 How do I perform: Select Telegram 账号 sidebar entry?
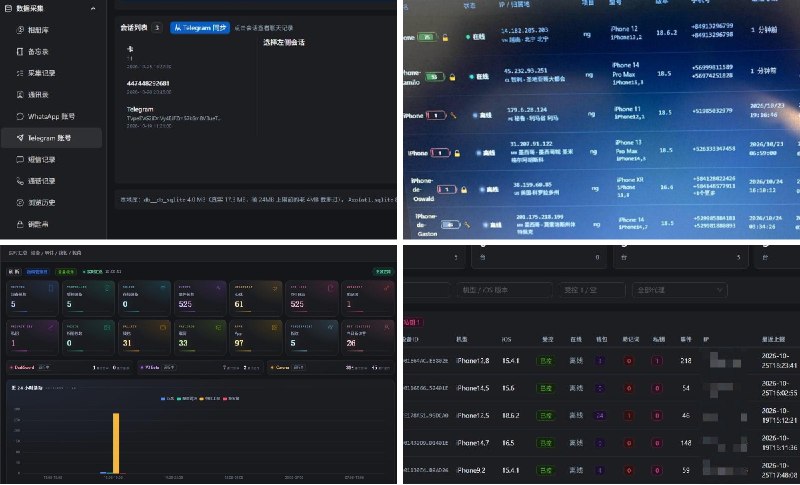[51, 138]
